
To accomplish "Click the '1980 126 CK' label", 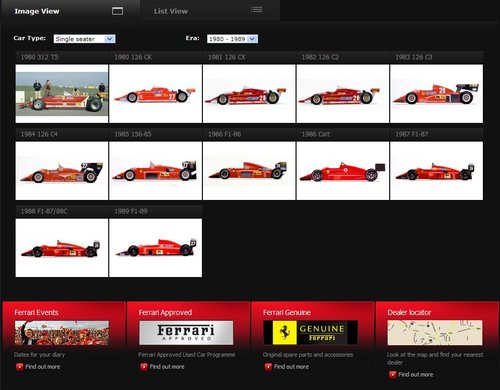I will (x=133, y=57).
